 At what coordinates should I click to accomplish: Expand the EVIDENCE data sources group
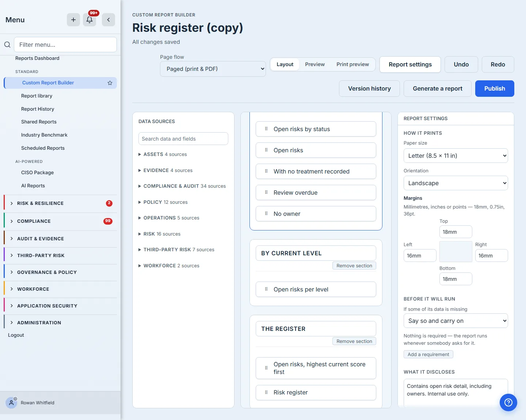tap(165, 171)
